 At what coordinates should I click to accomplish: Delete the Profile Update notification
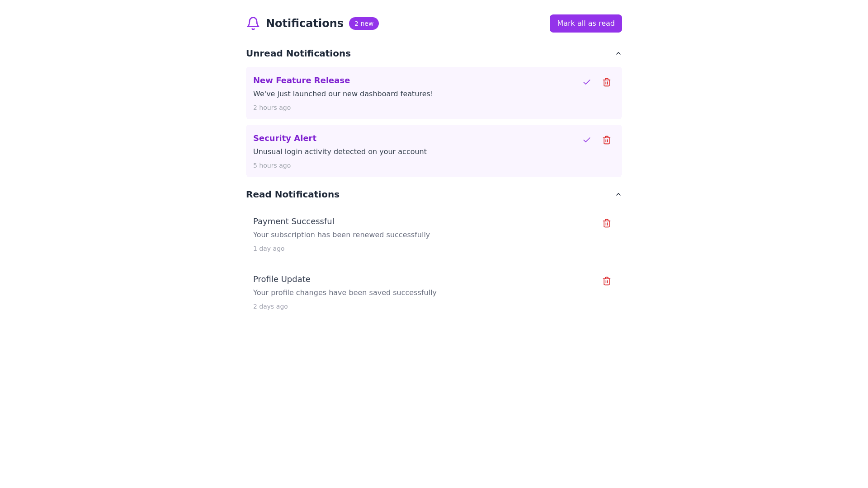click(607, 281)
